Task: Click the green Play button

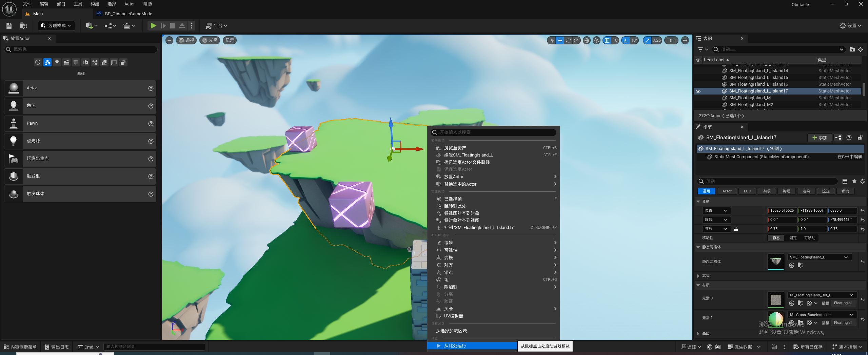Action: pos(153,26)
